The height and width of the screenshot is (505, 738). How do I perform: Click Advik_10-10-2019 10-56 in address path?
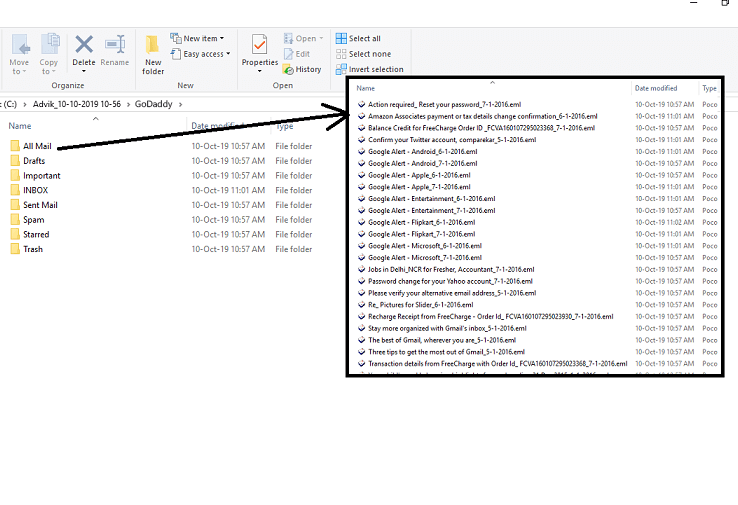(x=77, y=104)
